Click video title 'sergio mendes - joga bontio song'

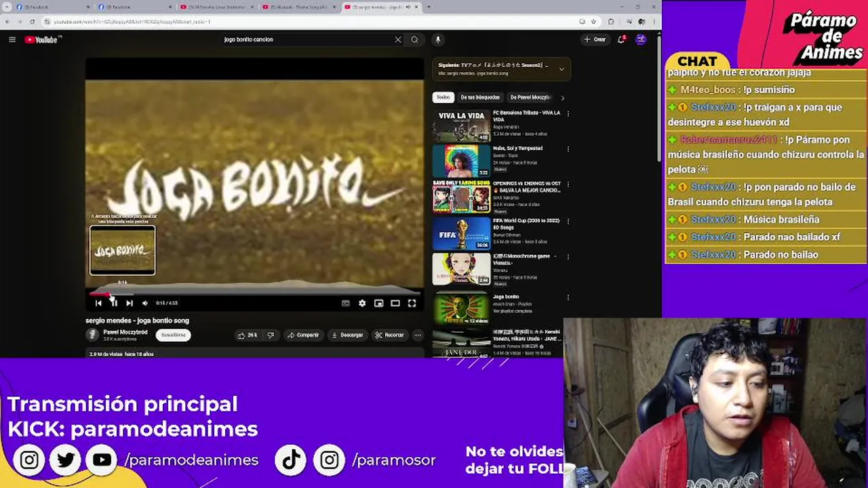(x=137, y=321)
